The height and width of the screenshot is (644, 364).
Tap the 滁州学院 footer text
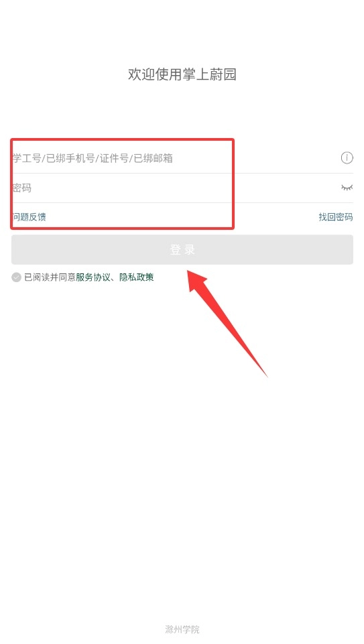(182, 629)
